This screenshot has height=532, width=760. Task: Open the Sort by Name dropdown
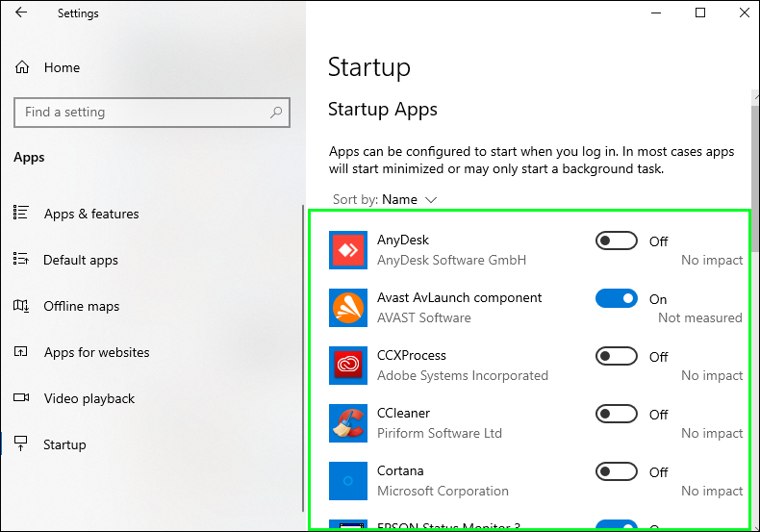pyautogui.click(x=385, y=200)
